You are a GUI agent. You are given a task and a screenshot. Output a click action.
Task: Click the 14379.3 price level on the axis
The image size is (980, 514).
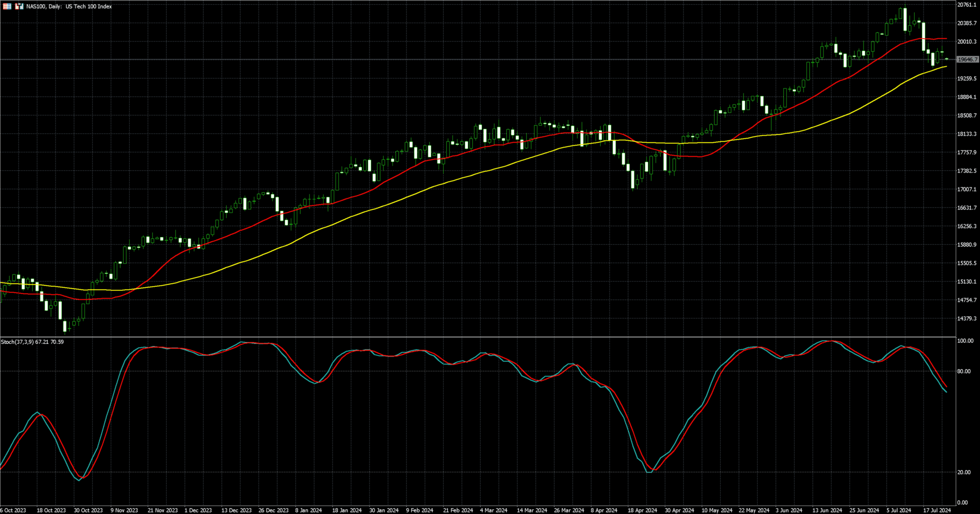[966, 318]
